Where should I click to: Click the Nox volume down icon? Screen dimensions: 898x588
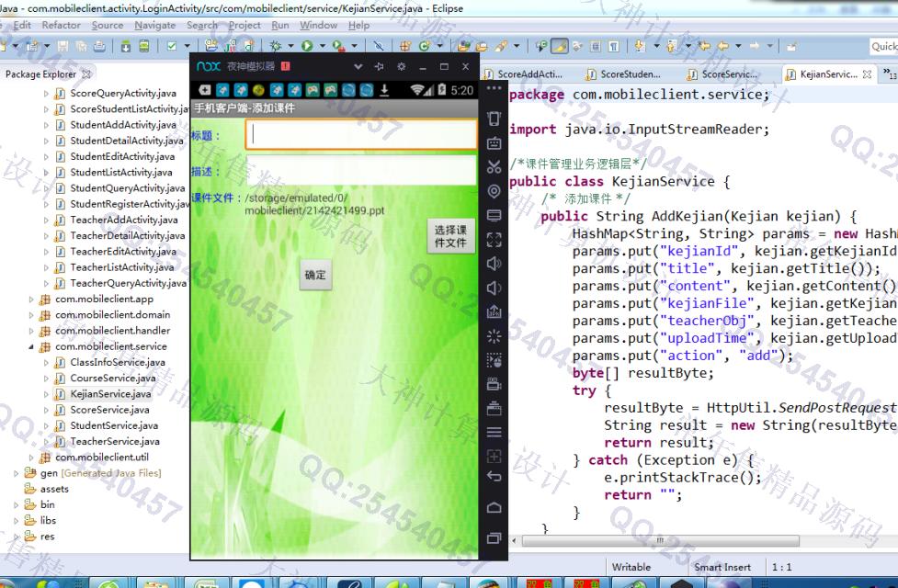pos(494,288)
